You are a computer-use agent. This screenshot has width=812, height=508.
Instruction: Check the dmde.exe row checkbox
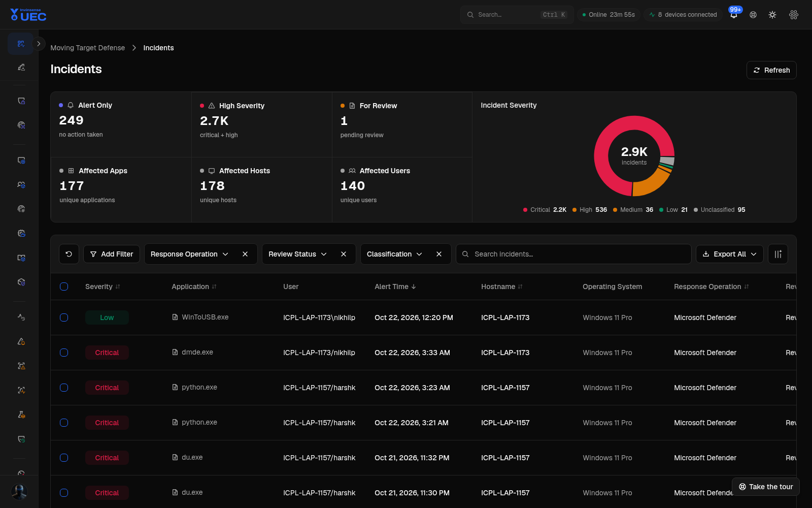[64, 353]
